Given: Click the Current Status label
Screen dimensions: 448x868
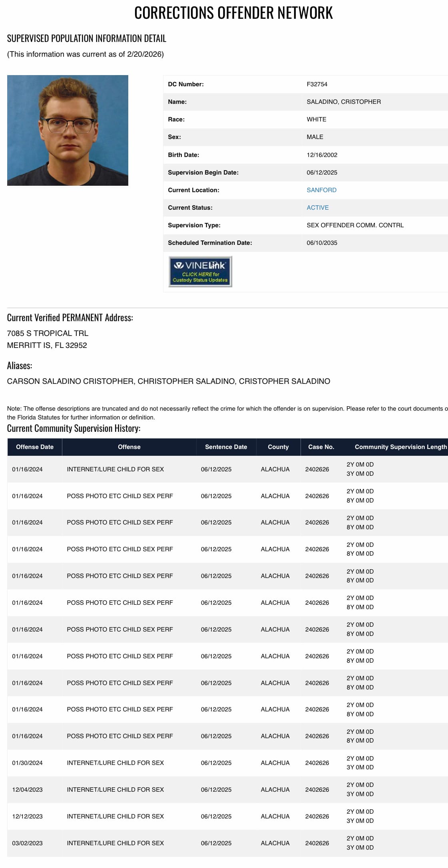Looking at the screenshot, I should (190, 208).
